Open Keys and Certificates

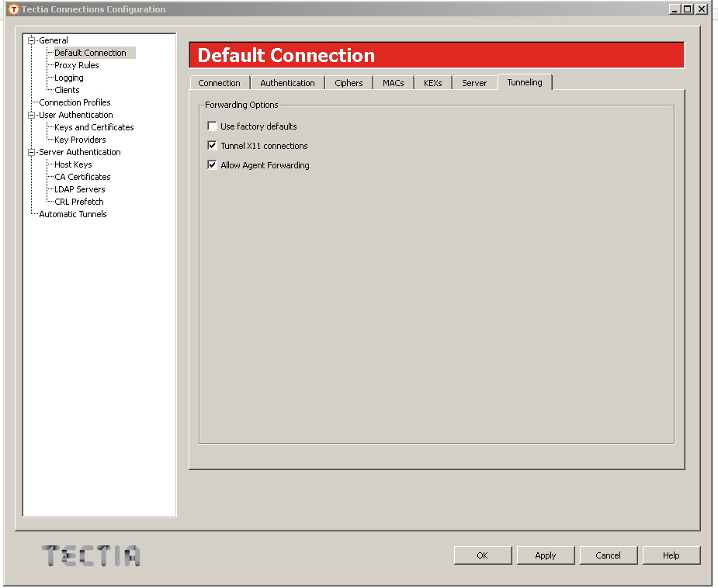(94, 127)
